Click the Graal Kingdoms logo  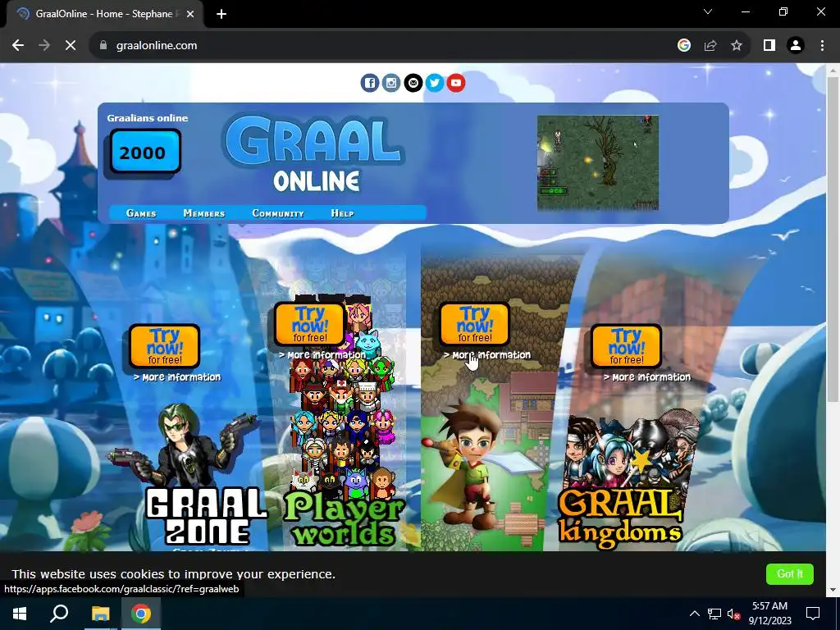pos(620,518)
